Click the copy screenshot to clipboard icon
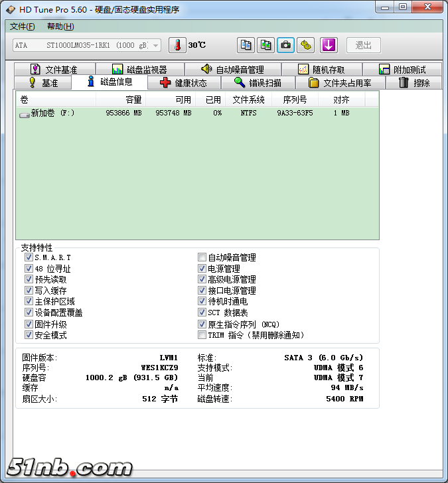Image resolution: width=448 pixels, height=483 pixels. click(265, 45)
